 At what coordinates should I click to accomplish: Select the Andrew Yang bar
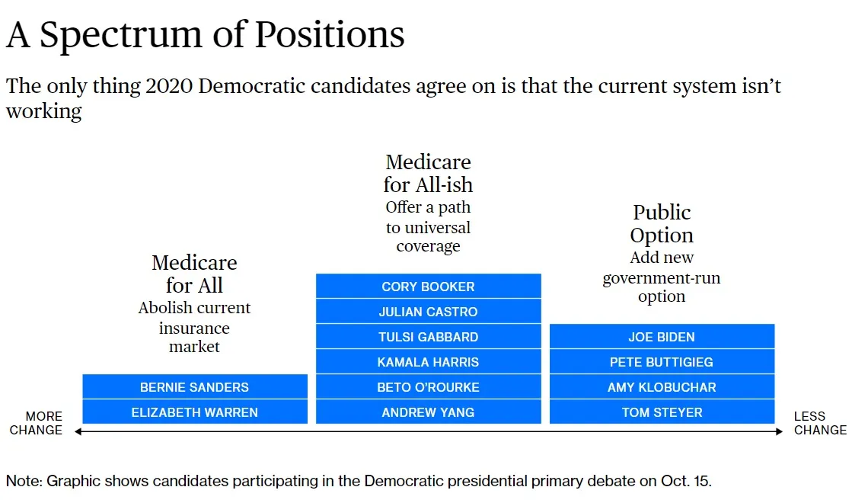tap(428, 412)
